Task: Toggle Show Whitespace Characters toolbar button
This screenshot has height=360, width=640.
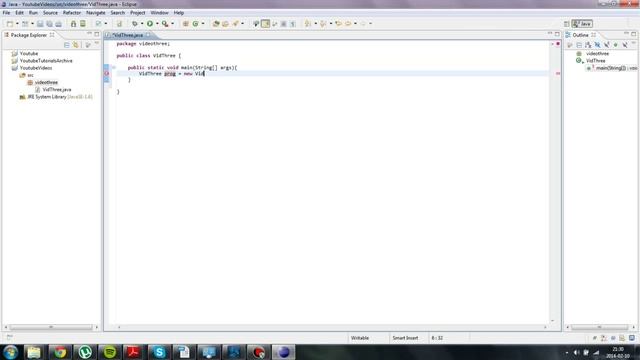Action: point(293,24)
